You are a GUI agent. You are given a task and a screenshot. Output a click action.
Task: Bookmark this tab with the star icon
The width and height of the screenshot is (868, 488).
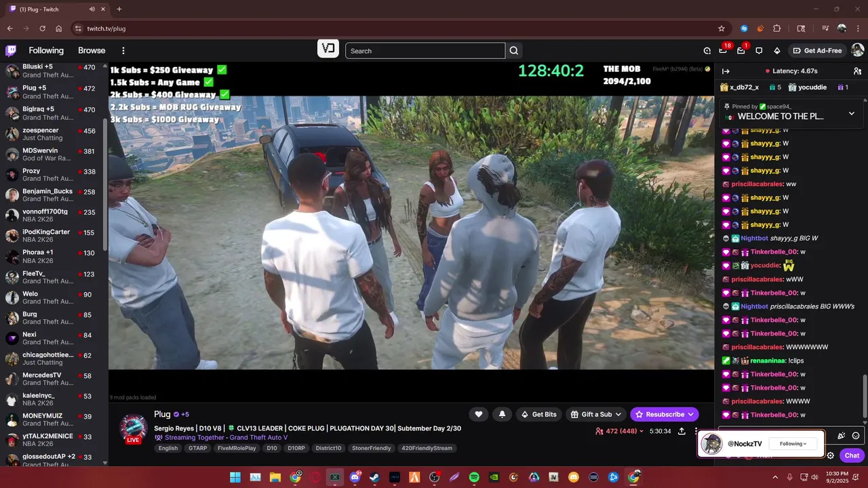pos(722,28)
